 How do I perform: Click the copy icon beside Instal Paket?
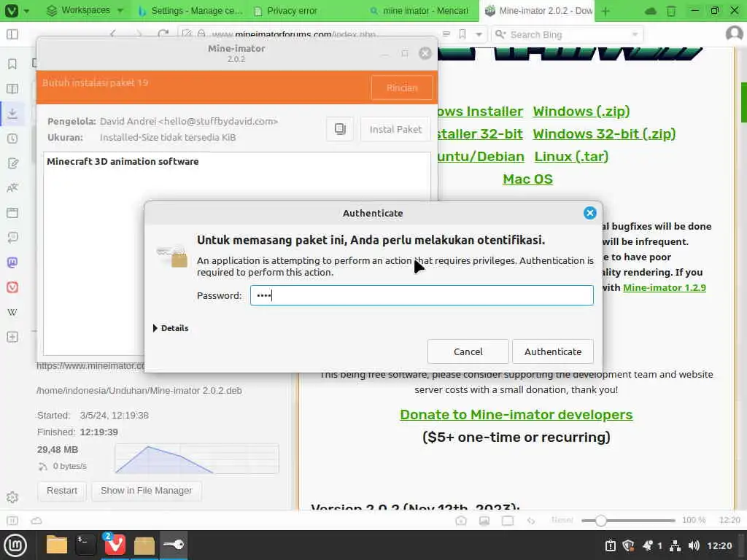pyautogui.click(x=340, y=129)
